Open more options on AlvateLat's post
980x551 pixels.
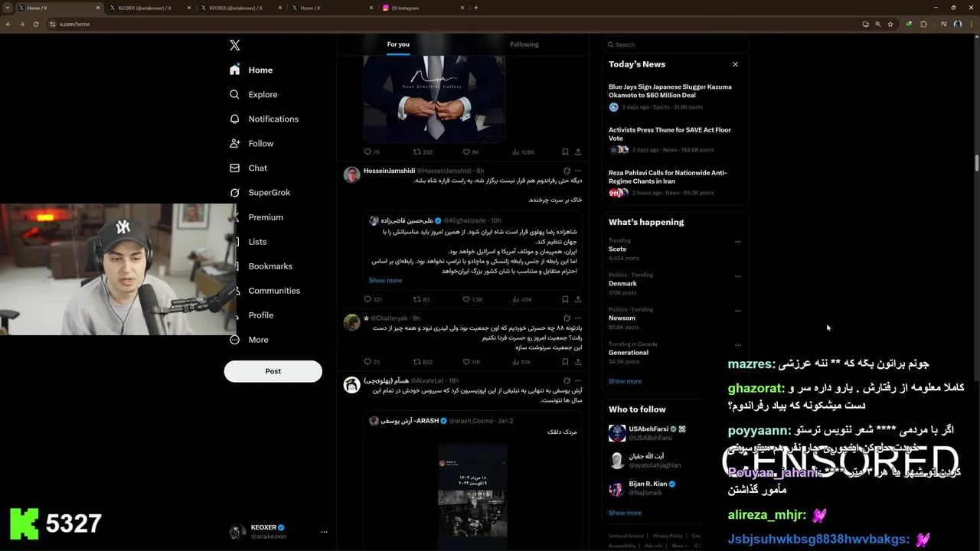(x=578, y=380)
